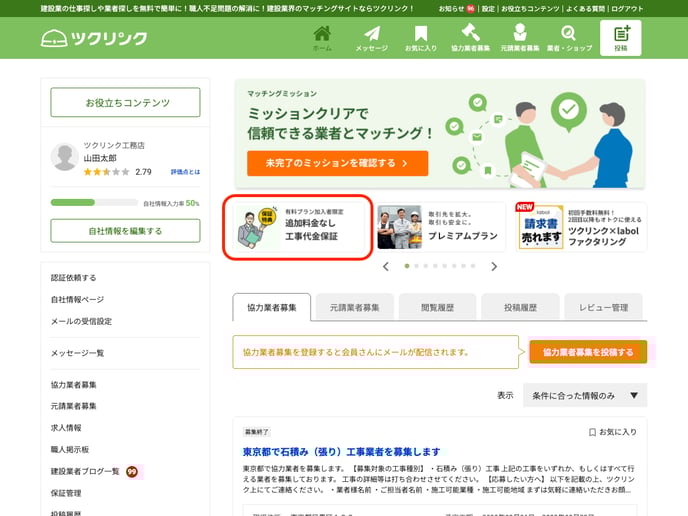
Task: Open 東京都で石積み工事業者を募集します listing
Action: (341, 452)
